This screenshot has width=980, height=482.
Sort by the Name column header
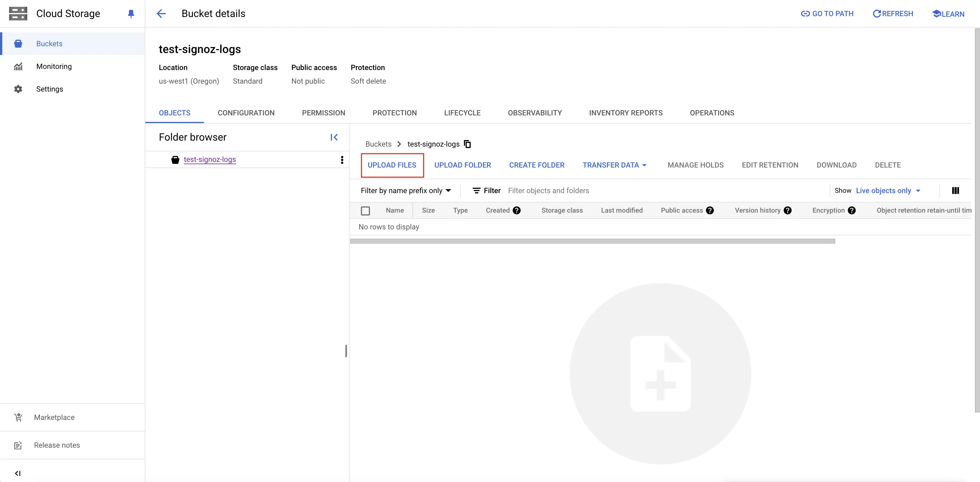tap(394, 210)
